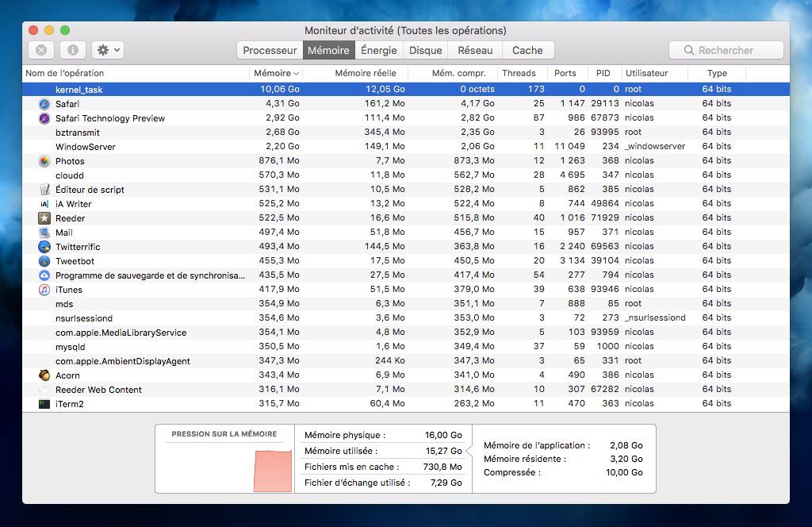Open the gear action dropdown menu

(108, 50)
